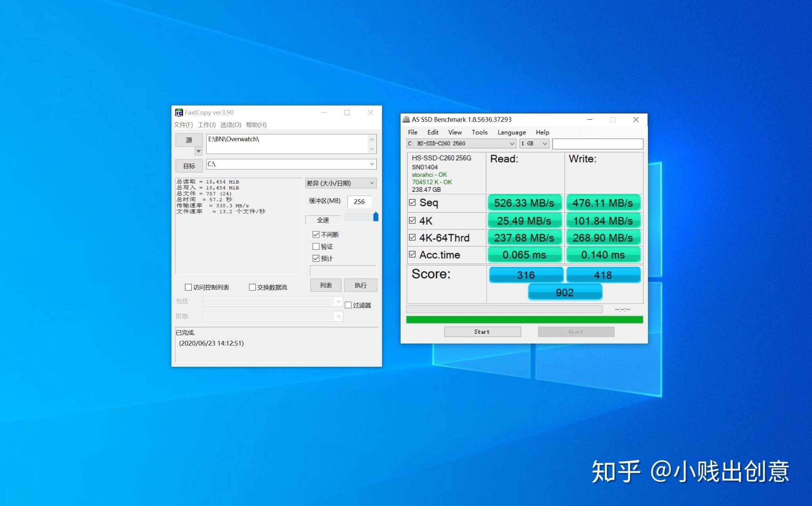Image resolution: width=812 pixels, height=506 pixels.
Task: Open the Edit menu in AS SSD Benchmark
Action: click(433, 132)
